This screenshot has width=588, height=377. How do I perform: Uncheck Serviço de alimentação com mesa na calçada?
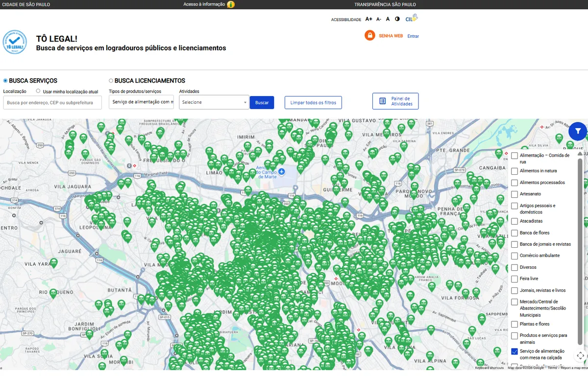click(x=514, y=351)
